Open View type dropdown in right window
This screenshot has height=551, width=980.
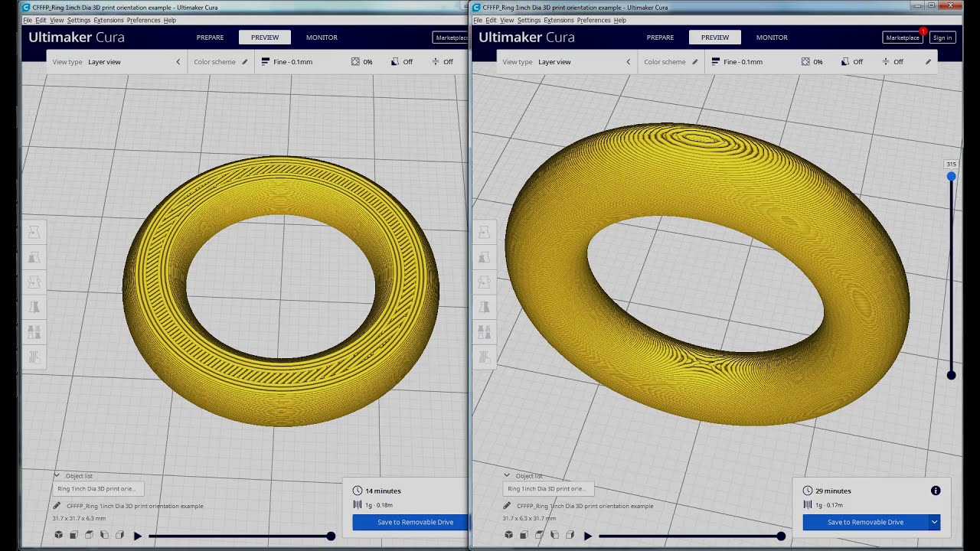pos(567,62)
